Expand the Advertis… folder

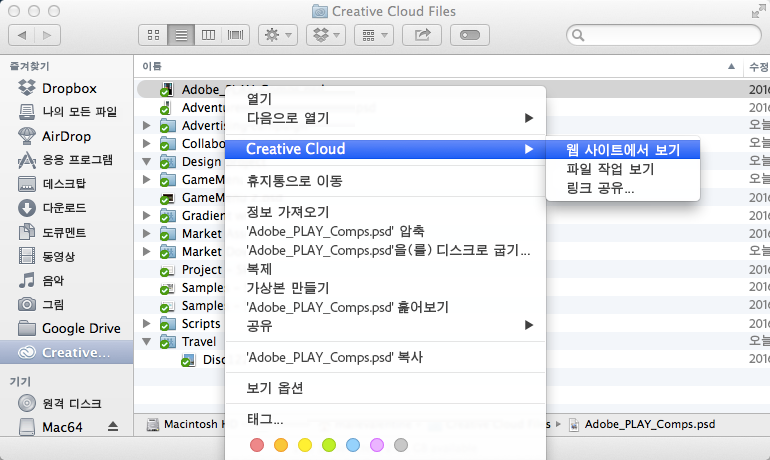click(x=146, y=126)
